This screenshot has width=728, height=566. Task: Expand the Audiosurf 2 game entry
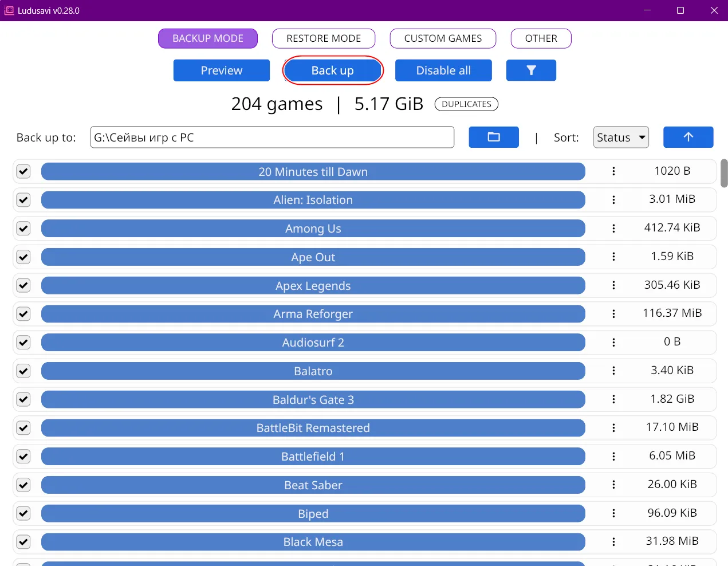tap(313, 343)
